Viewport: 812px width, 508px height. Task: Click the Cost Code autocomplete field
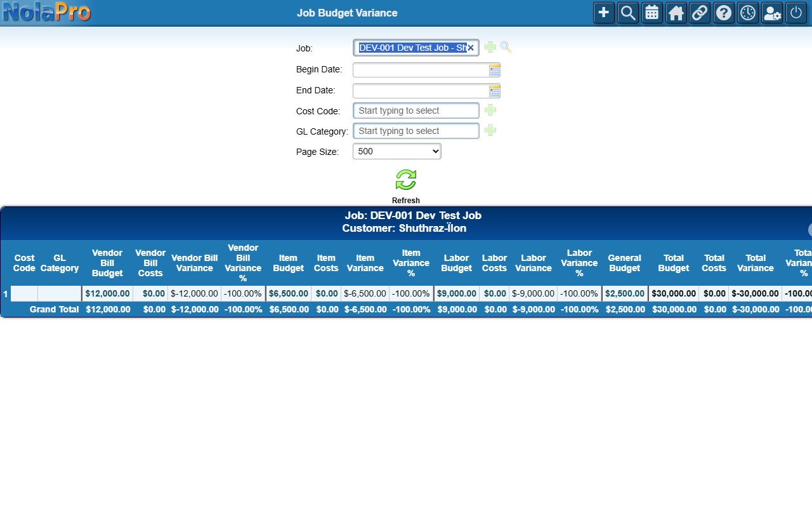416,110
